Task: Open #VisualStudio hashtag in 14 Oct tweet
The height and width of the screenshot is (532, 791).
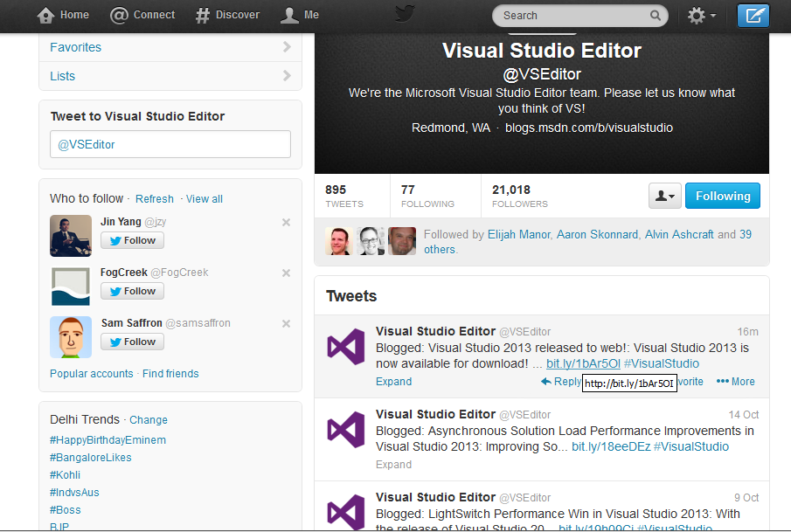Action: pos(691,446)
